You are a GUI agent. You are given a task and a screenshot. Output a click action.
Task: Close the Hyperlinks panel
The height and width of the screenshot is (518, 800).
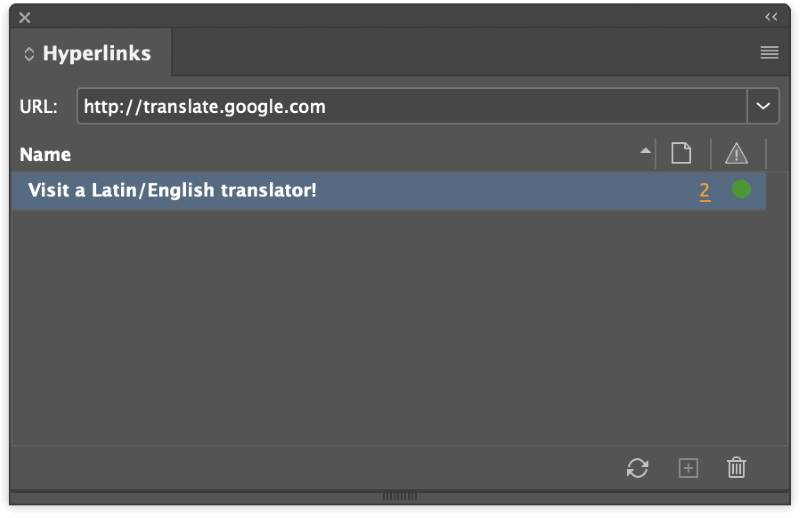coord(24,18)
